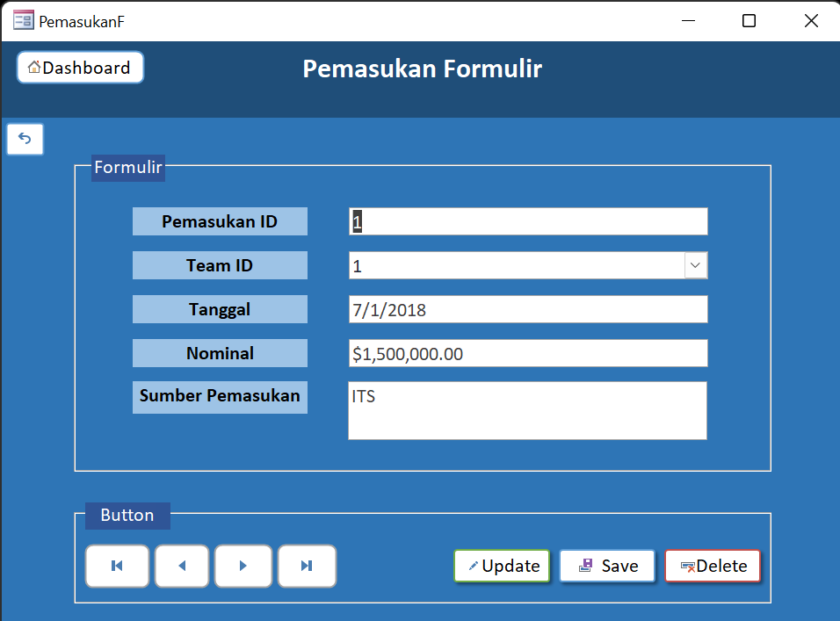
Task: Delete the current record
Action: (x=713, y=566)
